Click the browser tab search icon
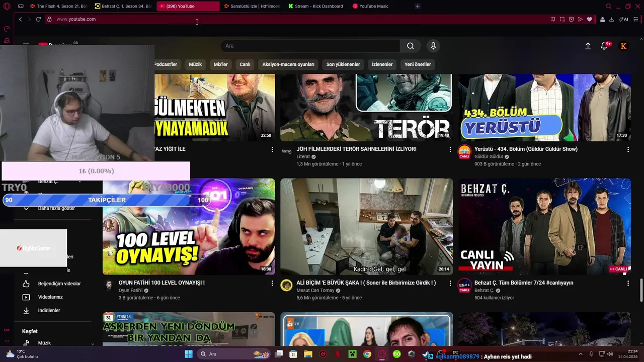Viewport: 644px width, 362px height. pos(609,6)
